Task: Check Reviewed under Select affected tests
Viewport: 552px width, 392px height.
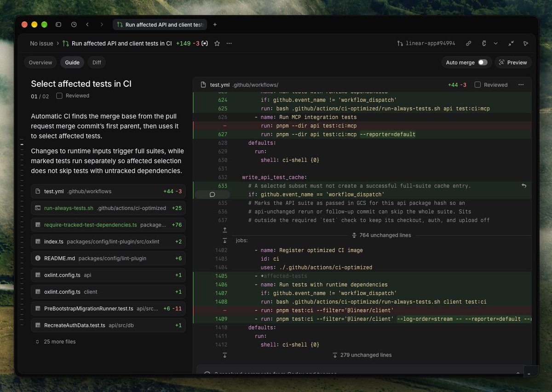Action: [x=59, y=96]
